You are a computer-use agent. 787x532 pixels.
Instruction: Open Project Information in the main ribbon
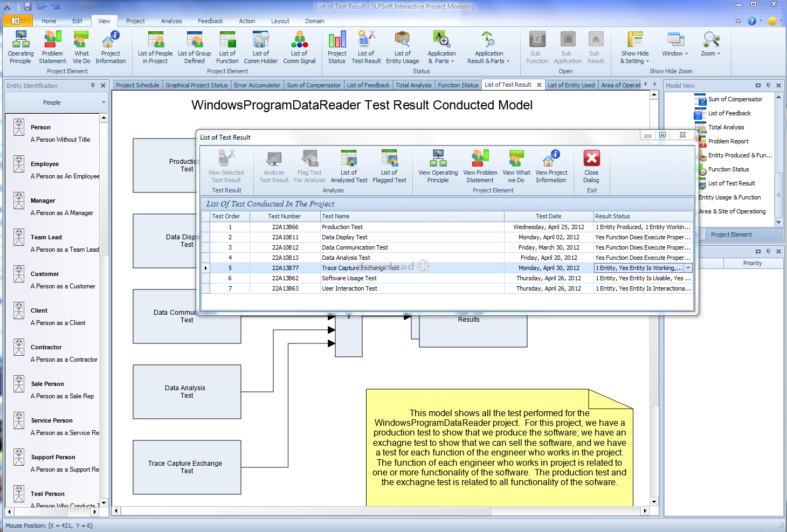coord(111,47)
